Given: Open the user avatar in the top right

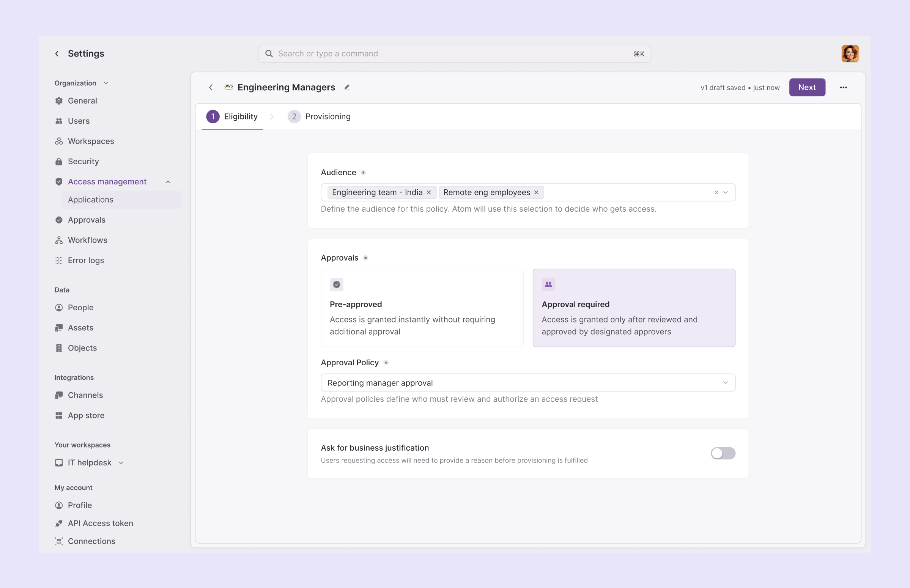Looking at the screenshot, I should 850,53.
